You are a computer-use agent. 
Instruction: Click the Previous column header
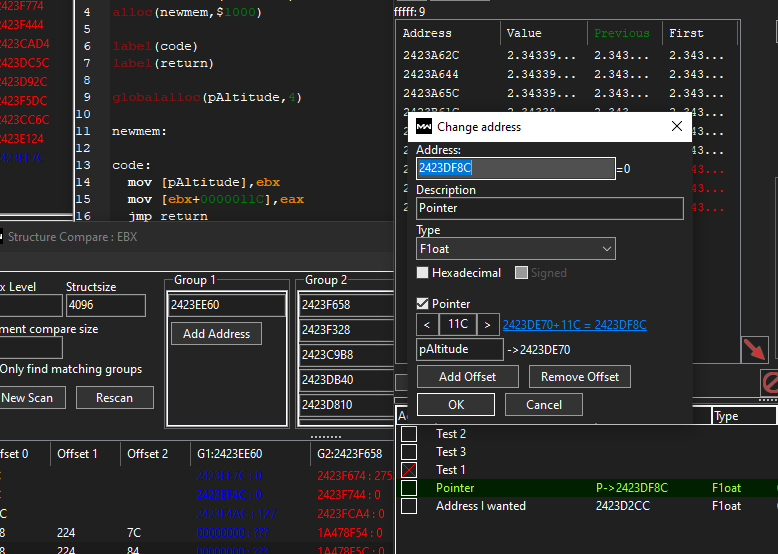pos(621,33)
